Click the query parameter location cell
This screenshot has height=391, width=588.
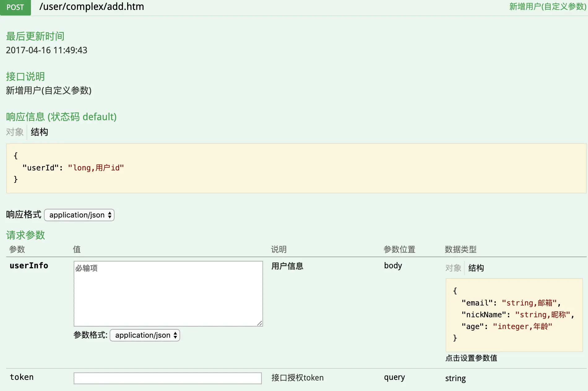click(394, 377)
